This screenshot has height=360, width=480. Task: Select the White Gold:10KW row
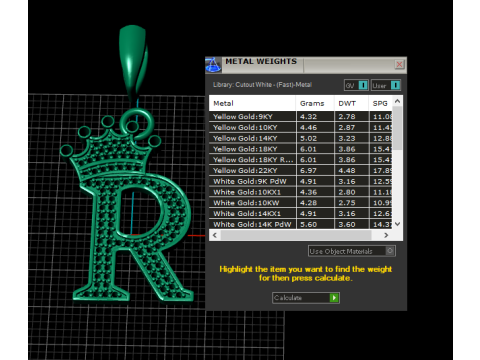(x=301, y=203)
